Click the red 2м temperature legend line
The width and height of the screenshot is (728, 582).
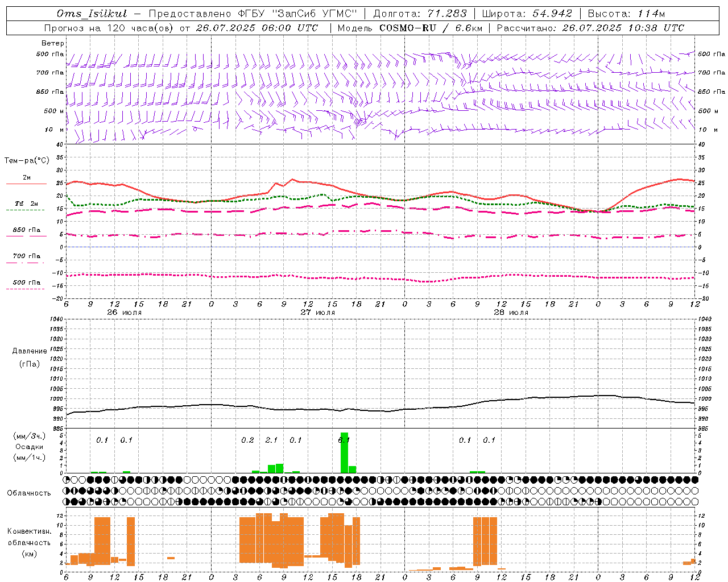click(26, 184)
